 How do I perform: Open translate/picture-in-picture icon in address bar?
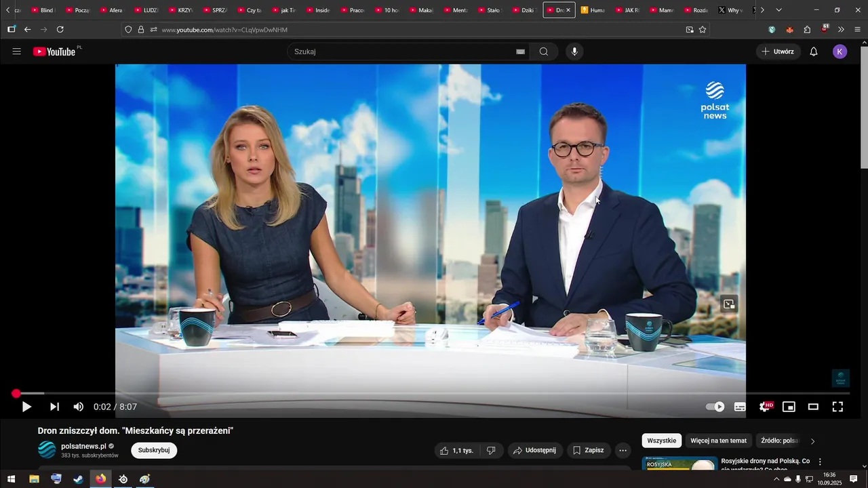point(690,30)
